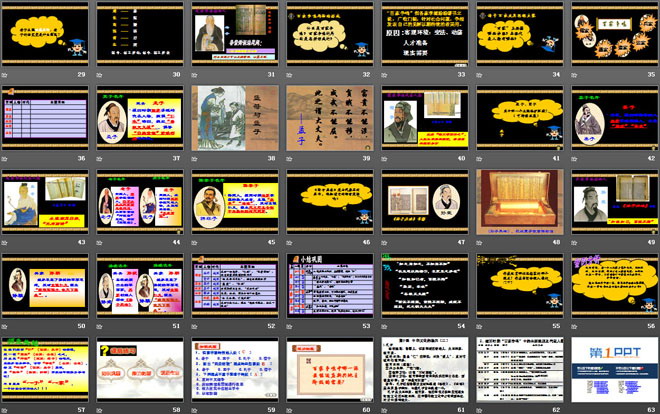Select slide 36 thumbnail with purple table
660x414 pixels.
click(45, 118)
